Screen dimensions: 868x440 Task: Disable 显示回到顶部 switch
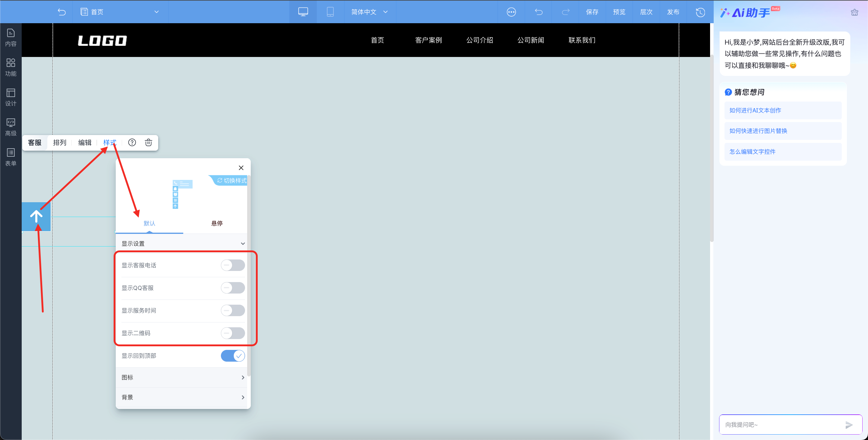pyautogui.click(x=232, y=355)
